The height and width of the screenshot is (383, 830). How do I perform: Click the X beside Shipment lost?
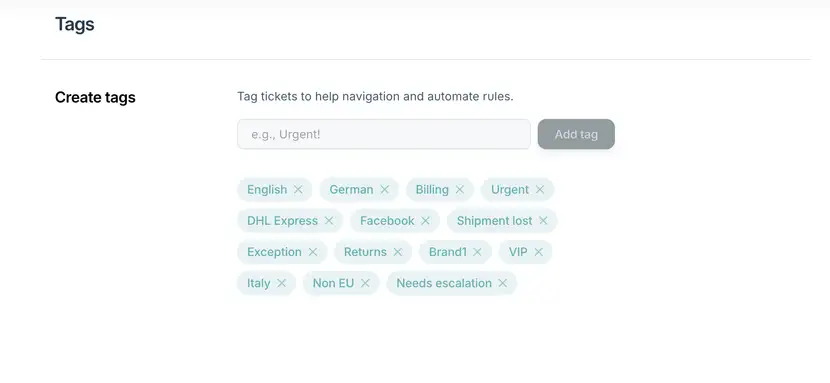click(x=543, y=221)
